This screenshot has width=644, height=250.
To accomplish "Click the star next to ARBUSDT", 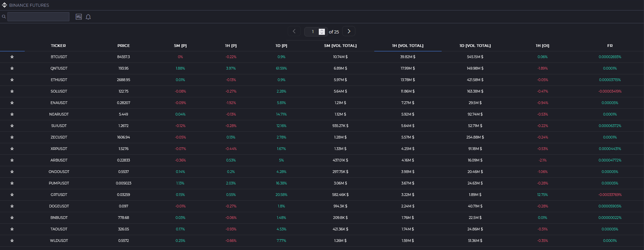I will coord(12,160).
